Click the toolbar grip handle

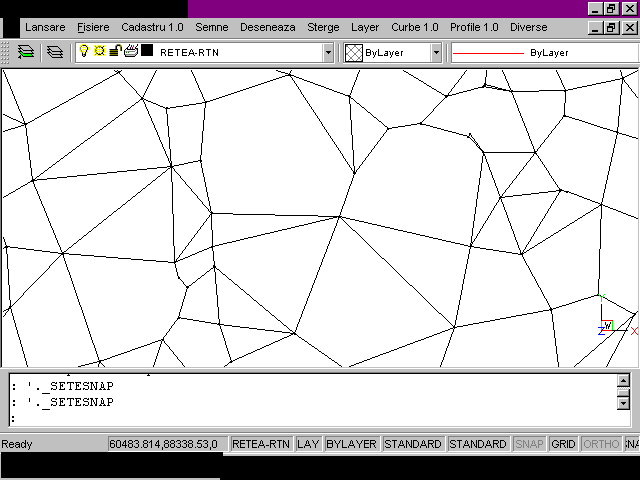5,53
